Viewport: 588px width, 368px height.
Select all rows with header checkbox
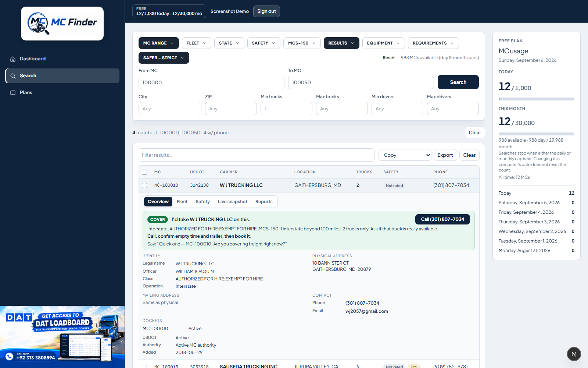point(144,172)
